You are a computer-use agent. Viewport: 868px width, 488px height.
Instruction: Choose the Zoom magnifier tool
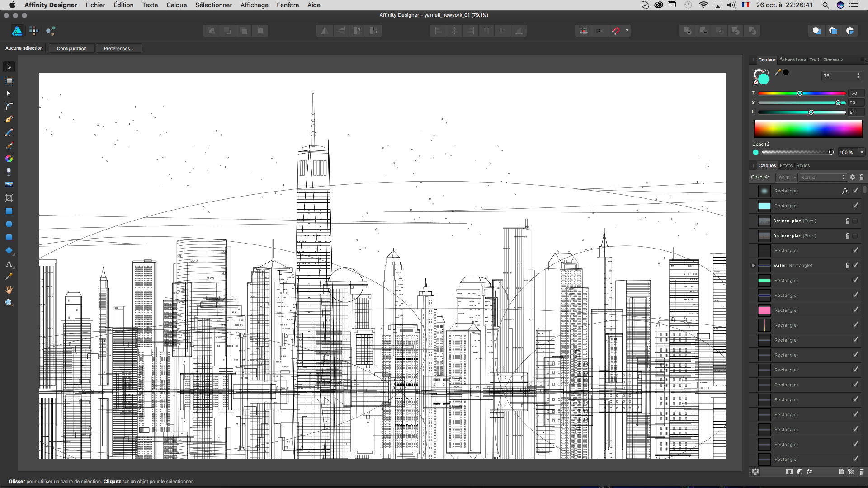click(x=9, y=303)
